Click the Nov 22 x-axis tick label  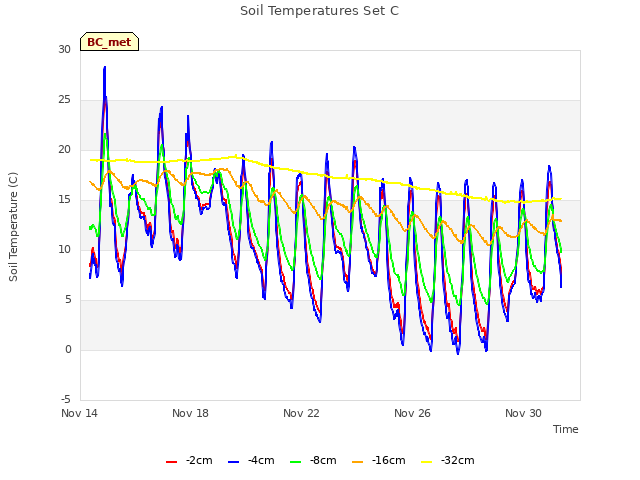point(301,413)
